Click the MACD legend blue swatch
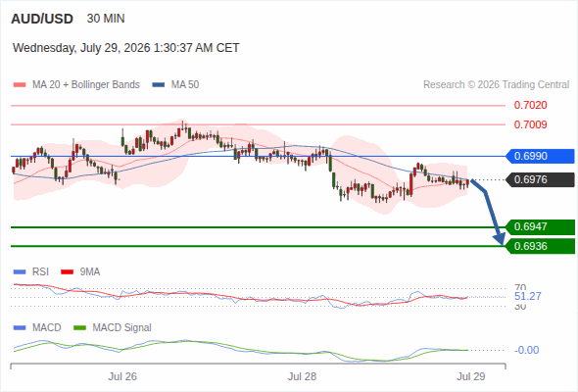 pos(20,327)
